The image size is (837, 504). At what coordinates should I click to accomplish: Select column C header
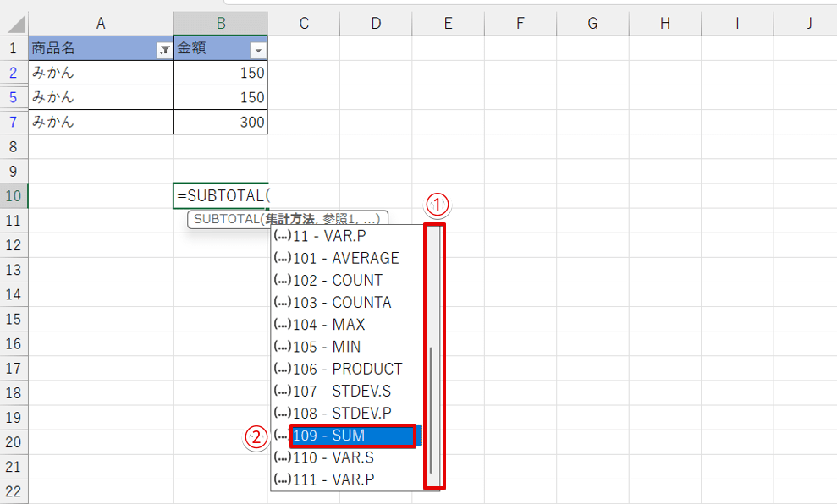pos(304,24)
